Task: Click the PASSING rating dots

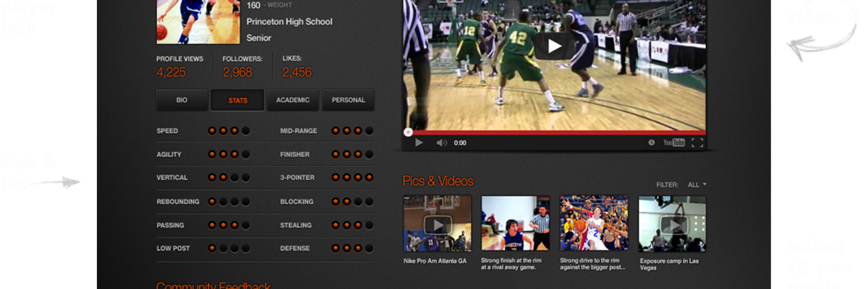Action: (x=229, y=225)
